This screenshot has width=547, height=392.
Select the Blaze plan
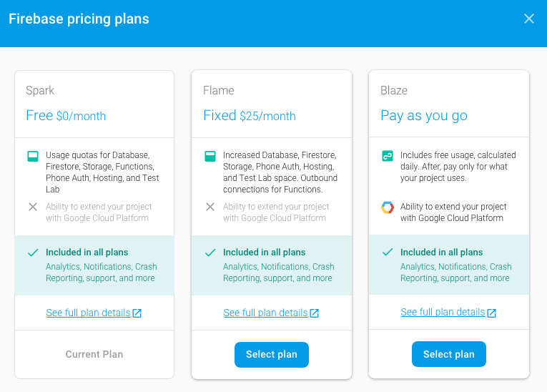pos(448,355)
